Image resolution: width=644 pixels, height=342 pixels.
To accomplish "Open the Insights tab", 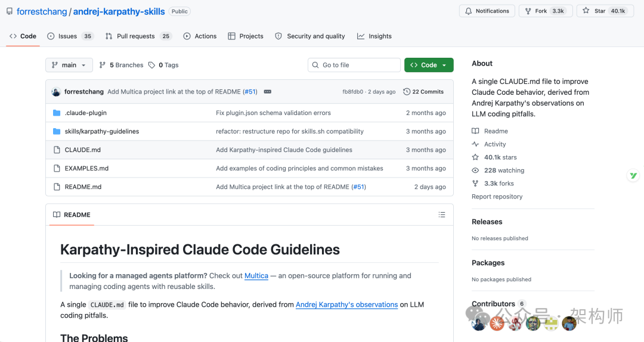I will pyautogui.click(x=374, y=36).
